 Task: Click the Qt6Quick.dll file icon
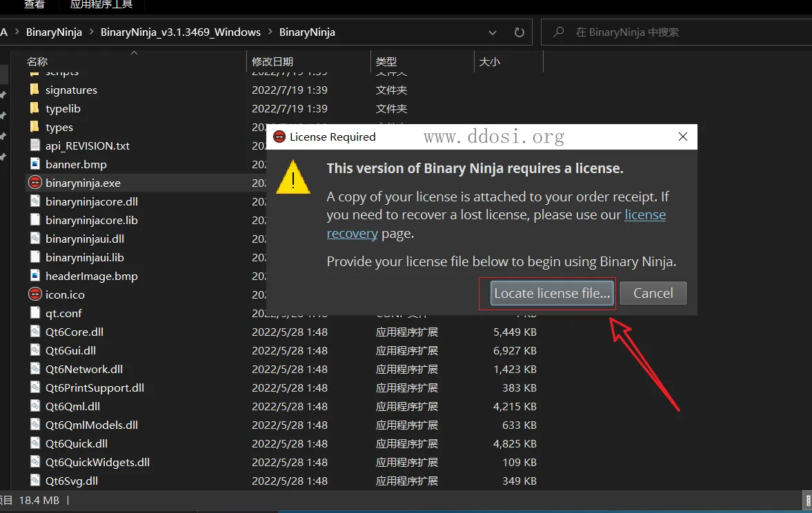tap(34, 443)
